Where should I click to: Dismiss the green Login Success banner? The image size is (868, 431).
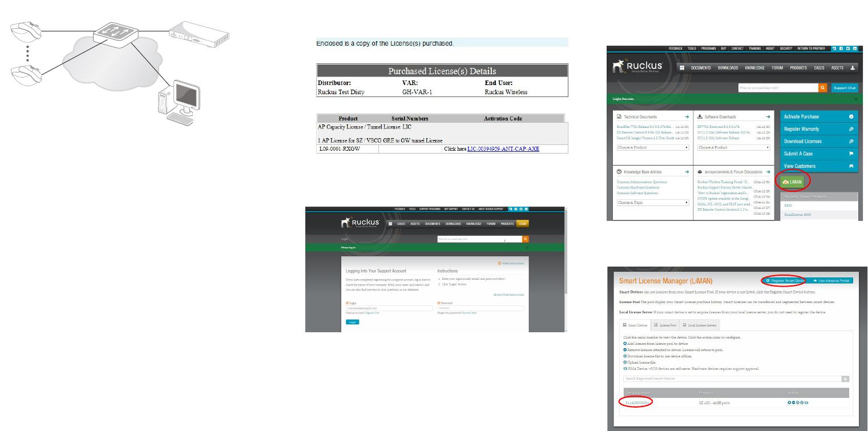tap(855, 99)
